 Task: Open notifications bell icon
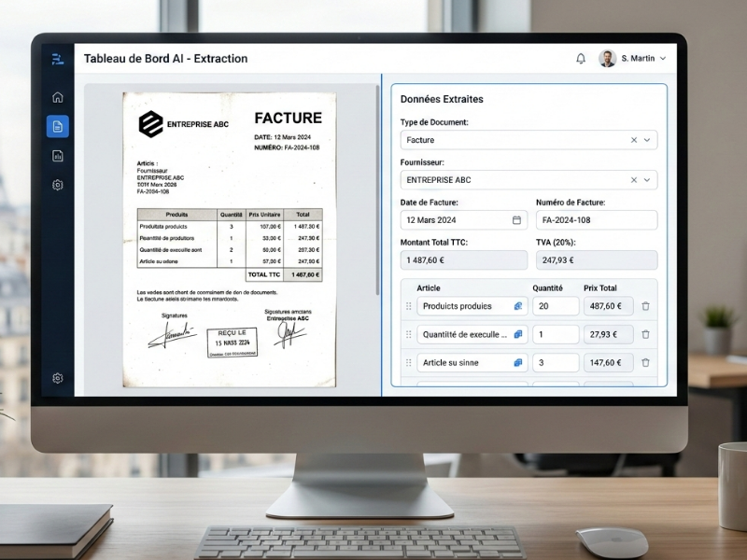[x=581, y=59]
